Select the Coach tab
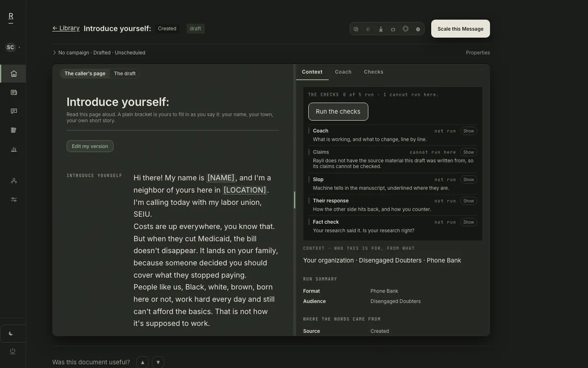The width and height of the screenshot is (588, 368). tap(343, 72)
